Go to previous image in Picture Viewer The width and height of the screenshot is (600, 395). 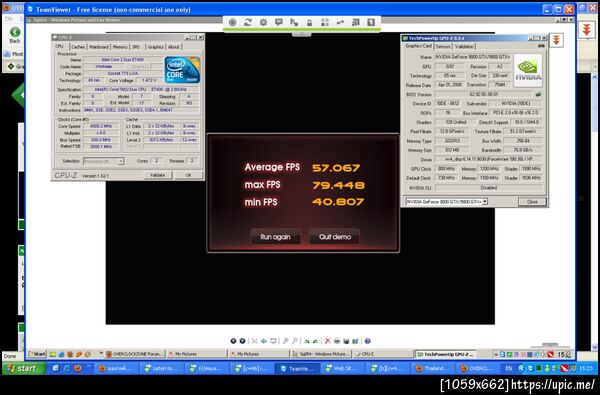tap(233, 341)
